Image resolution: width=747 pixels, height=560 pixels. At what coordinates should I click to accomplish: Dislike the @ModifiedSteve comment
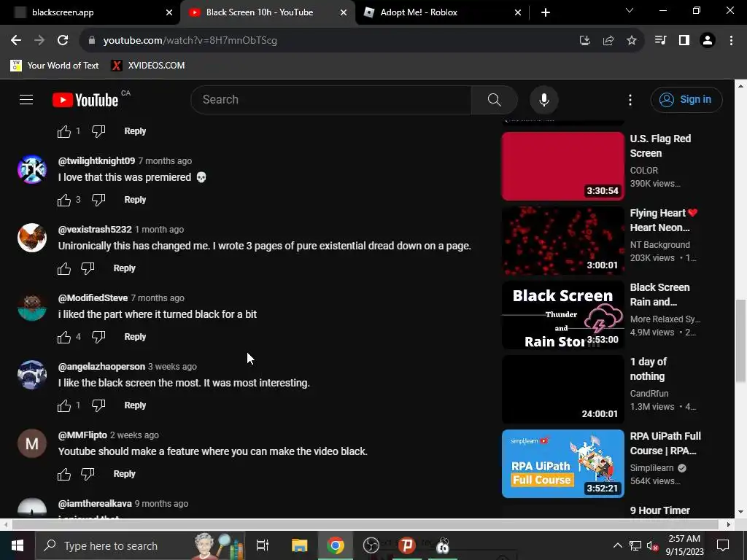98,337
